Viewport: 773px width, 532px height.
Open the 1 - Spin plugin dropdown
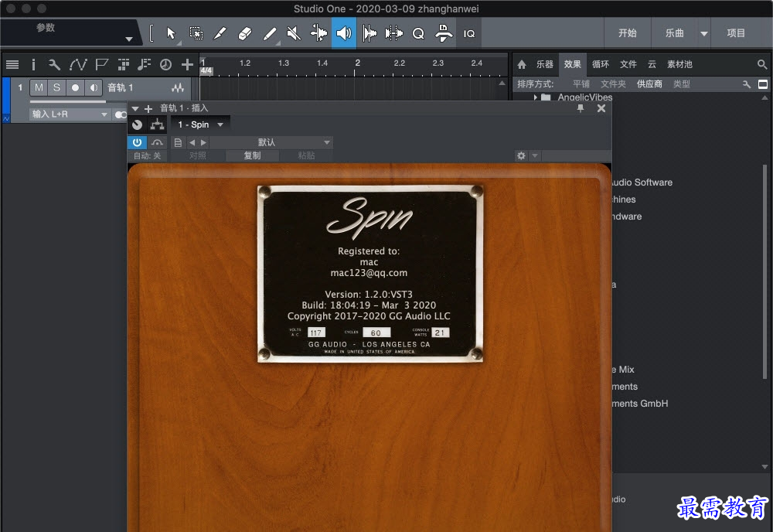(x=200, y=124)
